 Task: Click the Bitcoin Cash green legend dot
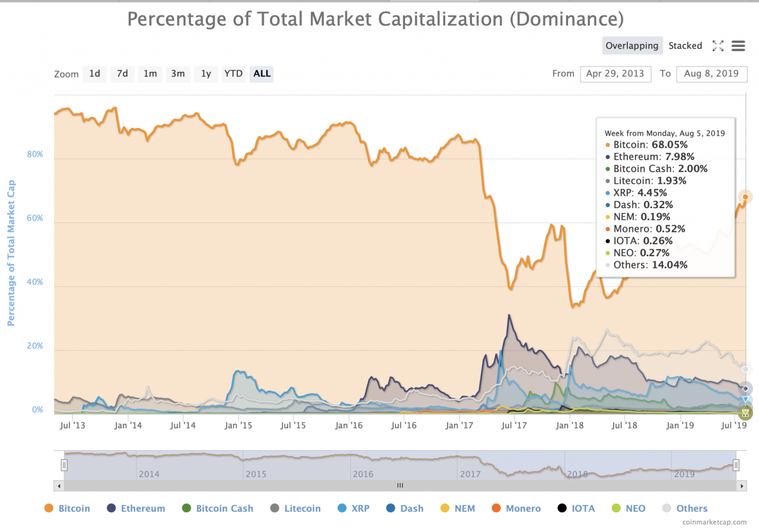[x=186, y=508]
